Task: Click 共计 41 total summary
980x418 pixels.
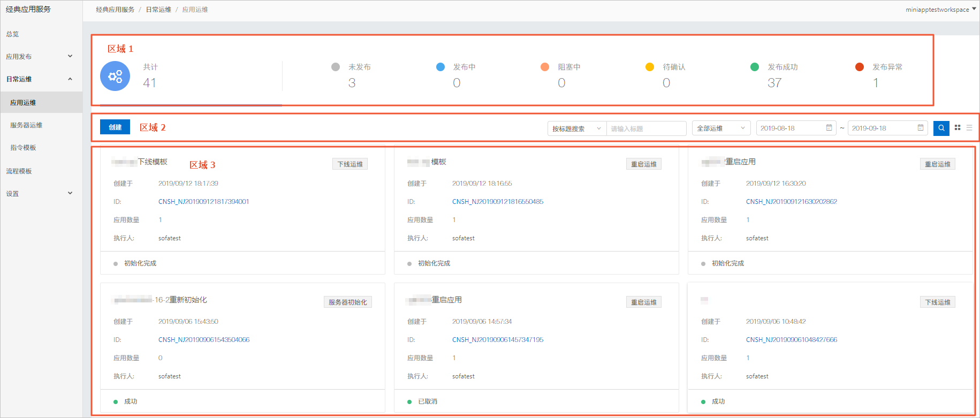Action: click(150, 76)
